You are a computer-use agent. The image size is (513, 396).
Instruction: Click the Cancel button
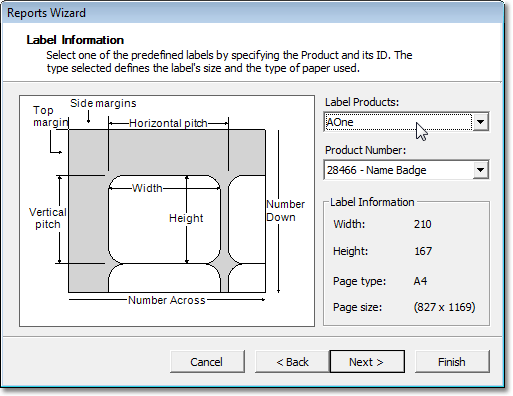(207, 362)
